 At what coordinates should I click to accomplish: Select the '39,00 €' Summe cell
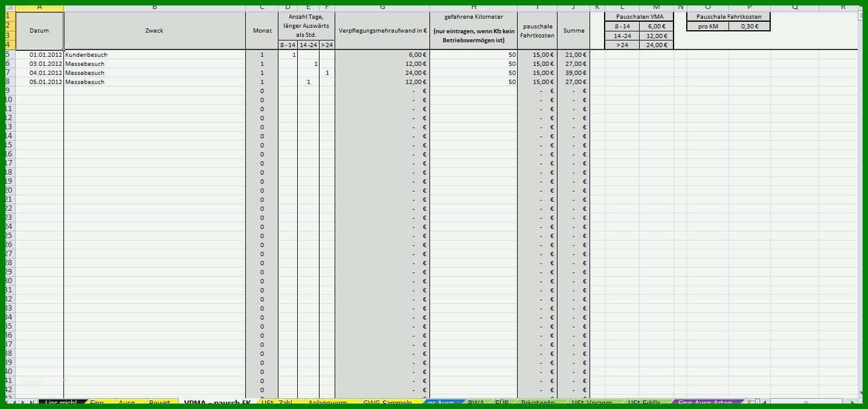tap(573, 72)
